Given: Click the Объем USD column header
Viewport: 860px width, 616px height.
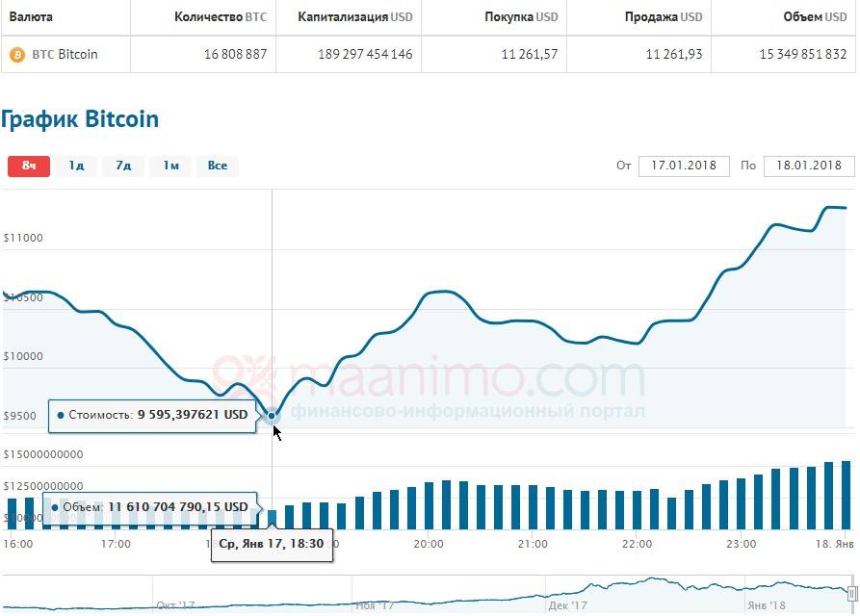Looking at the screenshot, I should pyautogui.click(x=801, y=17).
